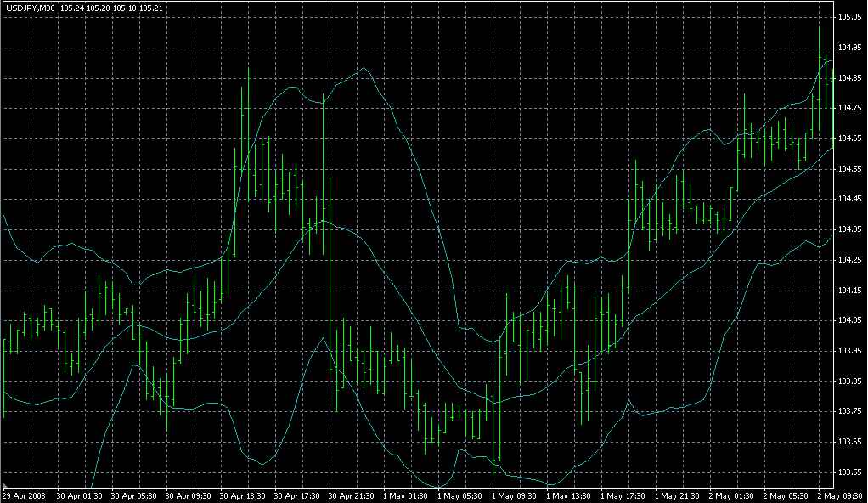The width and height of the screenshot is (868, 503).
Task: Select the 103.65 price axis label
Action: click(x=849, y=442)
